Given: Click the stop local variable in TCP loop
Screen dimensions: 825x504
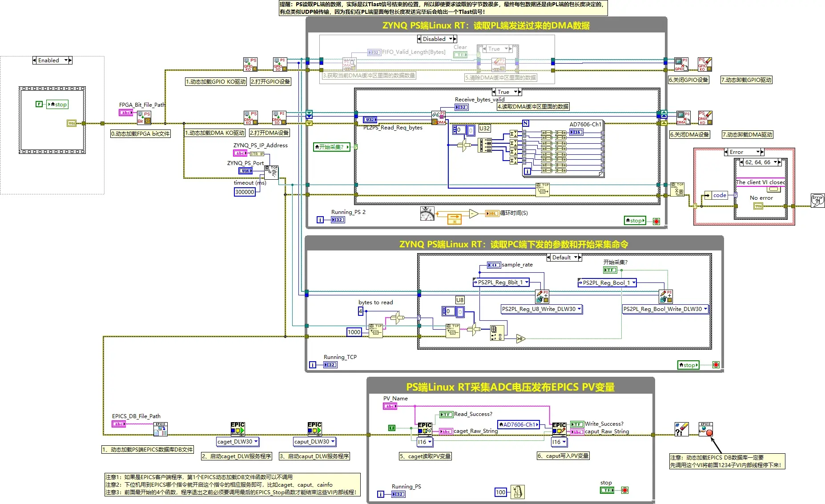Looking at the screenshot, I should (688, 365).
